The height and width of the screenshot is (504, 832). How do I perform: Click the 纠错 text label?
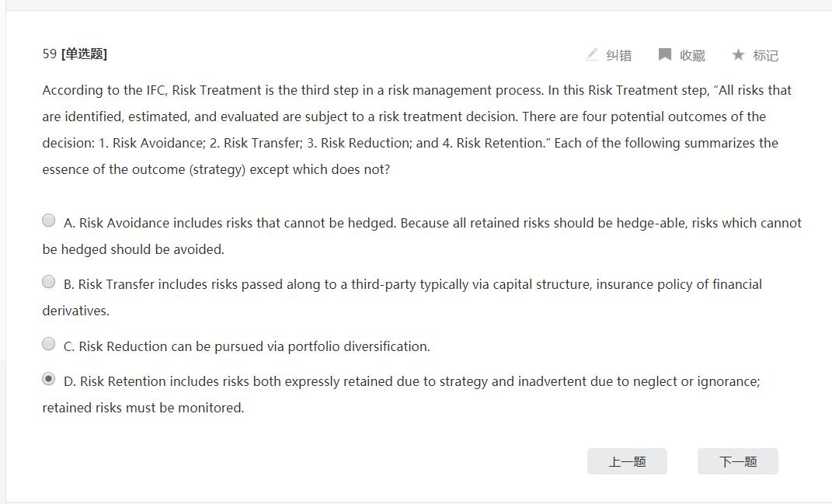pyautogui.click(x=619, y=55)
